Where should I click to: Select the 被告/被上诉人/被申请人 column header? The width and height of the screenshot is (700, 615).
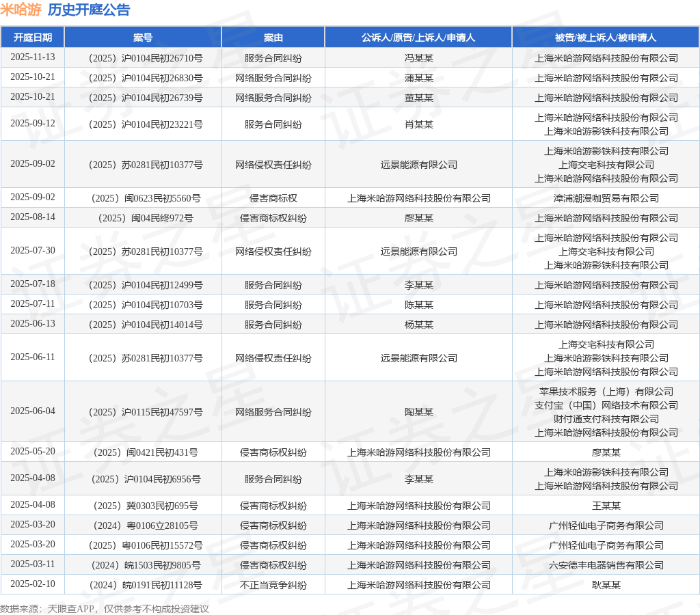coord(606,38)
